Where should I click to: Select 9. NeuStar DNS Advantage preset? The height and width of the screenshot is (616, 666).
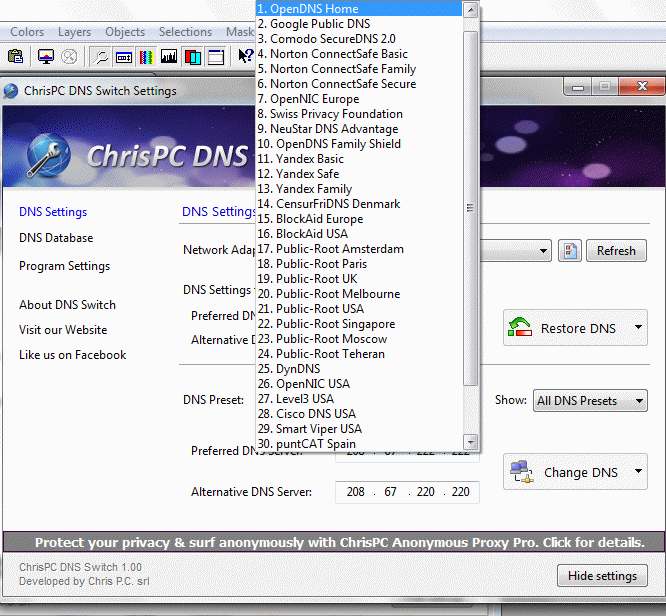(x=359, y=129)
